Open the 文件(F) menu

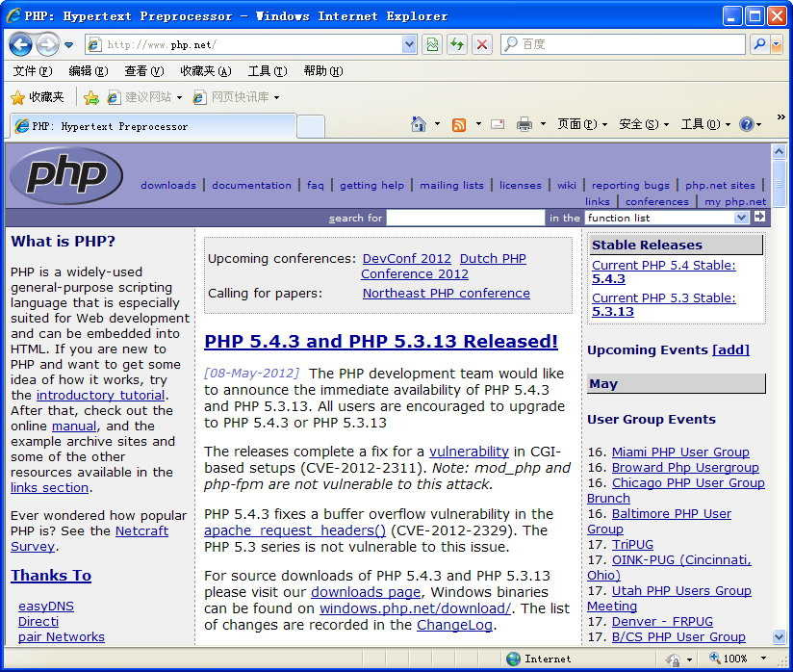tap(33, 71)
